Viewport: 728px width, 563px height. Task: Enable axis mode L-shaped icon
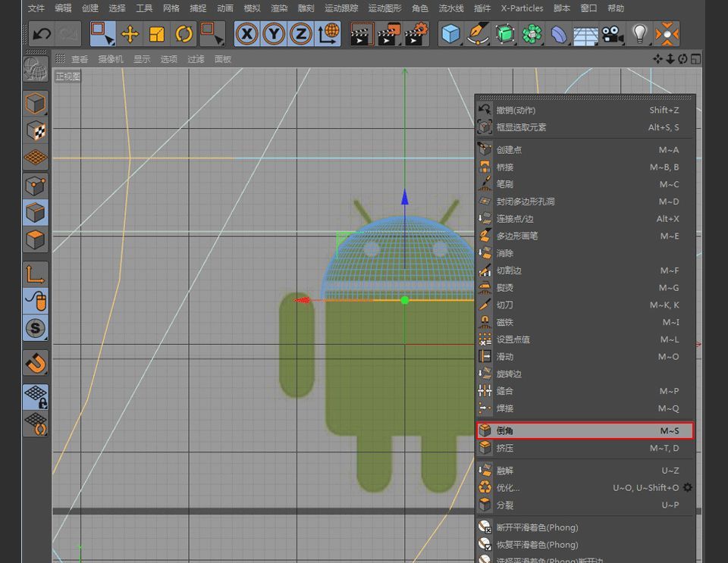(x=36, y=274)
